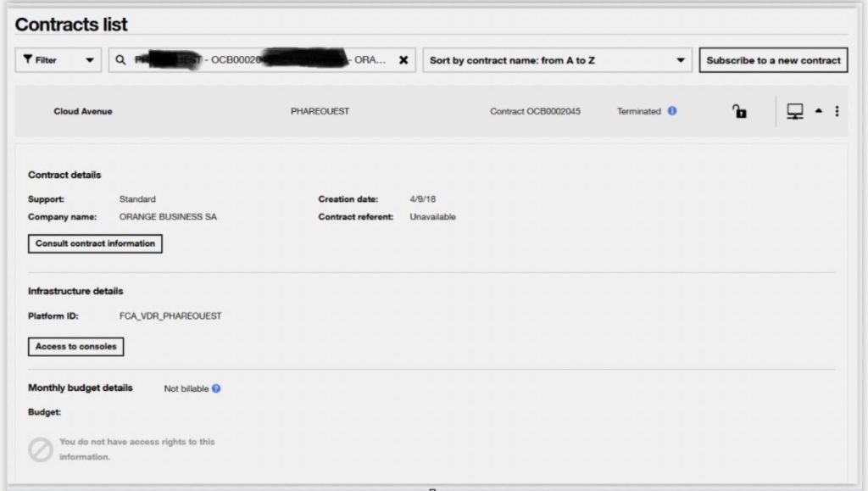Image resolution: width=868 pixels, height=491 pixels.
Task: Click the Terminated status text
Action: (638, 111)
